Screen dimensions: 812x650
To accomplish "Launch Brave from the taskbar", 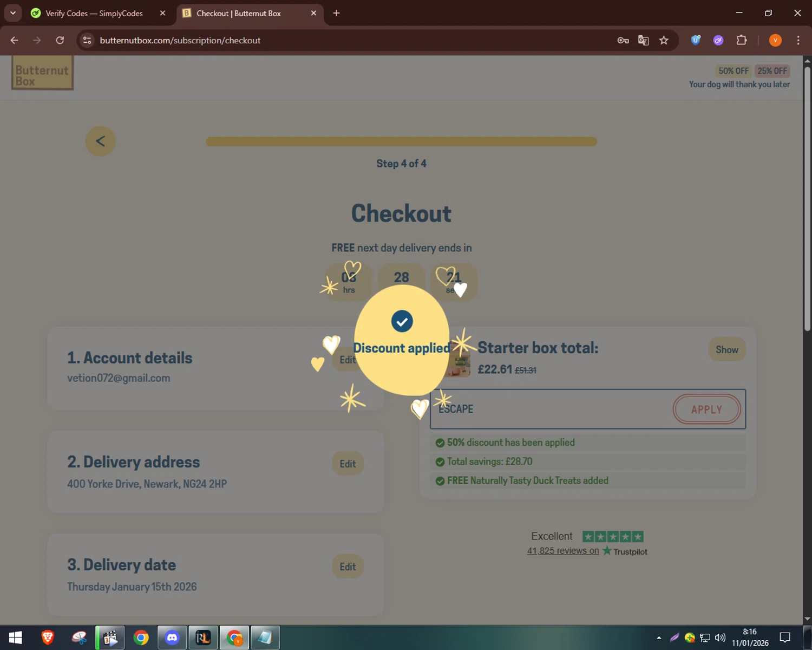I will [x=48, y=638].
